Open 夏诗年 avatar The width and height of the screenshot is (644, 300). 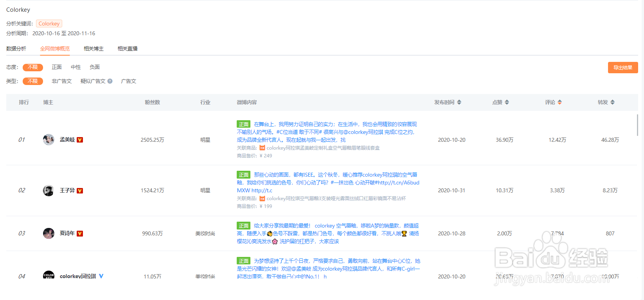[49, 233]
